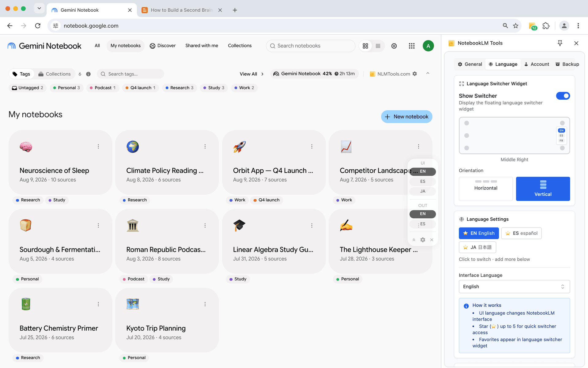Image resolution: width=588 pixels, height=368 pixels.
Task: Open floating language switcher settings gear
Action: tap(423, 240)
